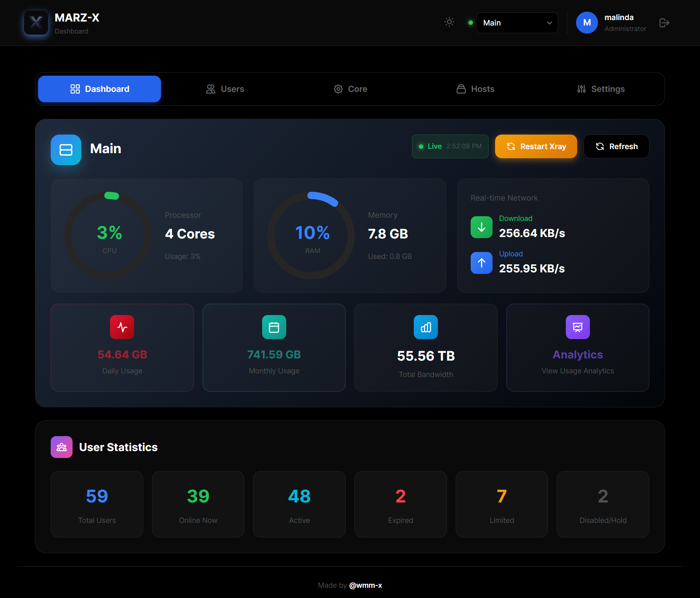This screenshot has height=598, width=700.
Task: Click the Refresh button
Action: [616, 147]
